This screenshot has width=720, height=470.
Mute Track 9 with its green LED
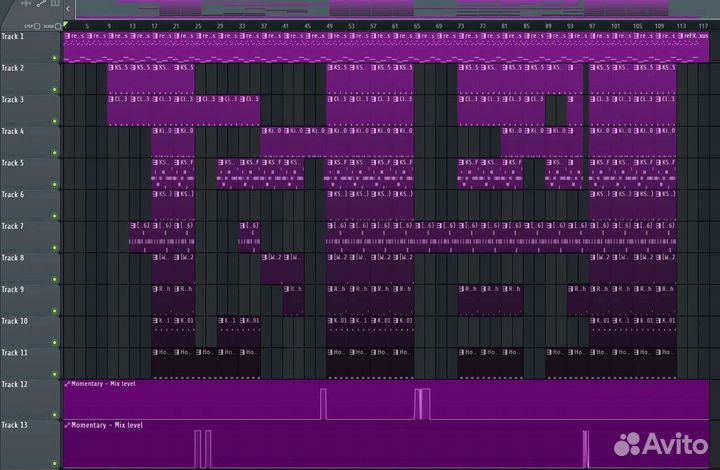(55, 311)
